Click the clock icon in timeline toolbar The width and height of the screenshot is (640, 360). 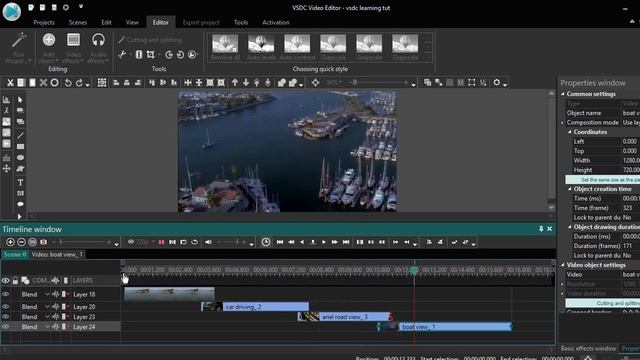266,242
